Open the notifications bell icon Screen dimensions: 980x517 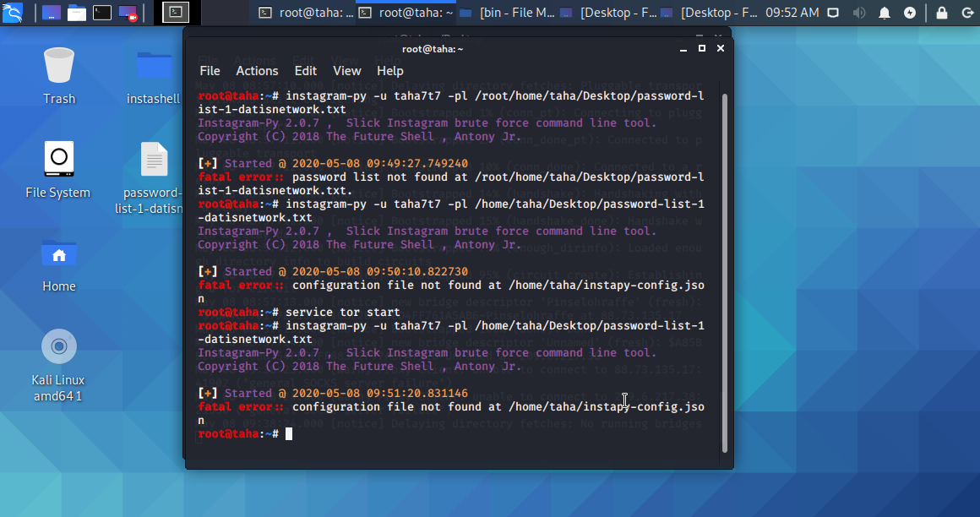(885, 13)
